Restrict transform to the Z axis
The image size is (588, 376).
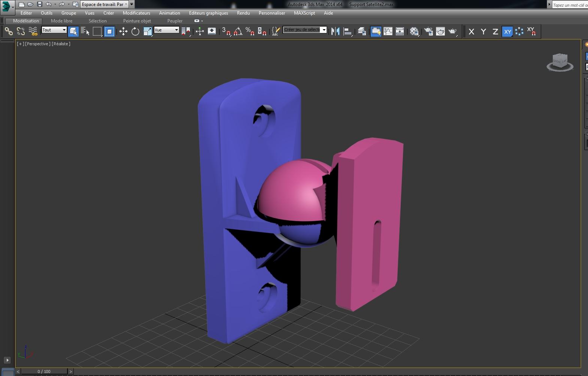[x=495, y=32]
